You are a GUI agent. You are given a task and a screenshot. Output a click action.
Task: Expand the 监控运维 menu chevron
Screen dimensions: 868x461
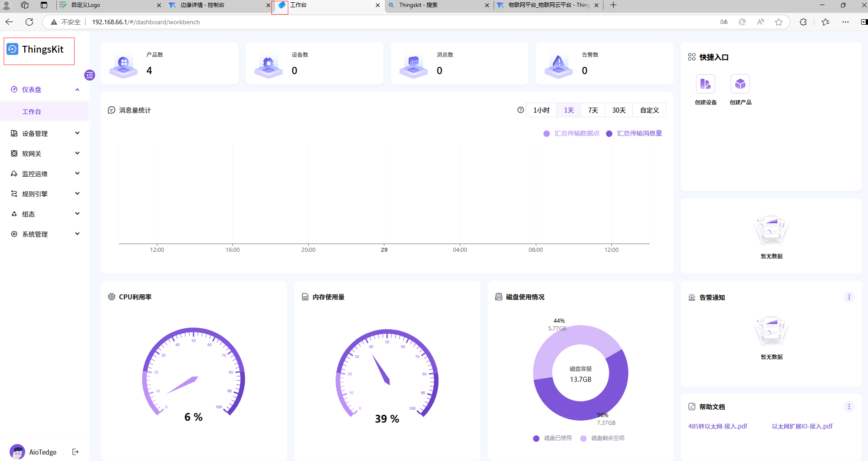77,174
